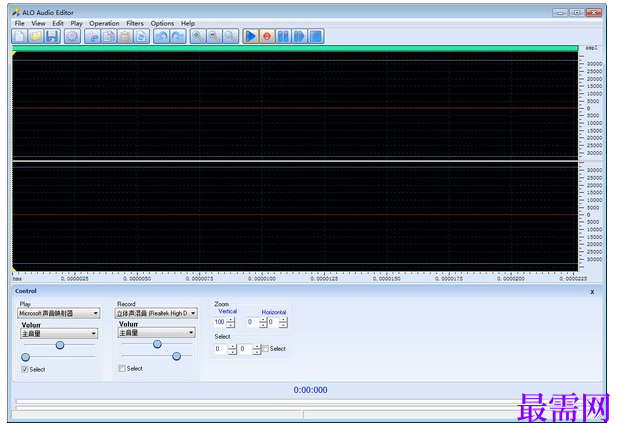Check the Record Select checkbox
629x439 pixels.
[x=122, y=368]
